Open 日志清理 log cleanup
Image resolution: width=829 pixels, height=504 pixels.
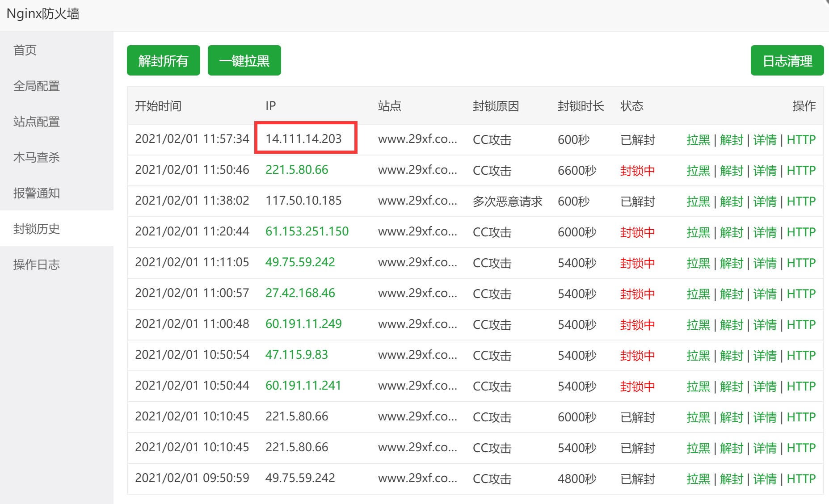(787, 60)
